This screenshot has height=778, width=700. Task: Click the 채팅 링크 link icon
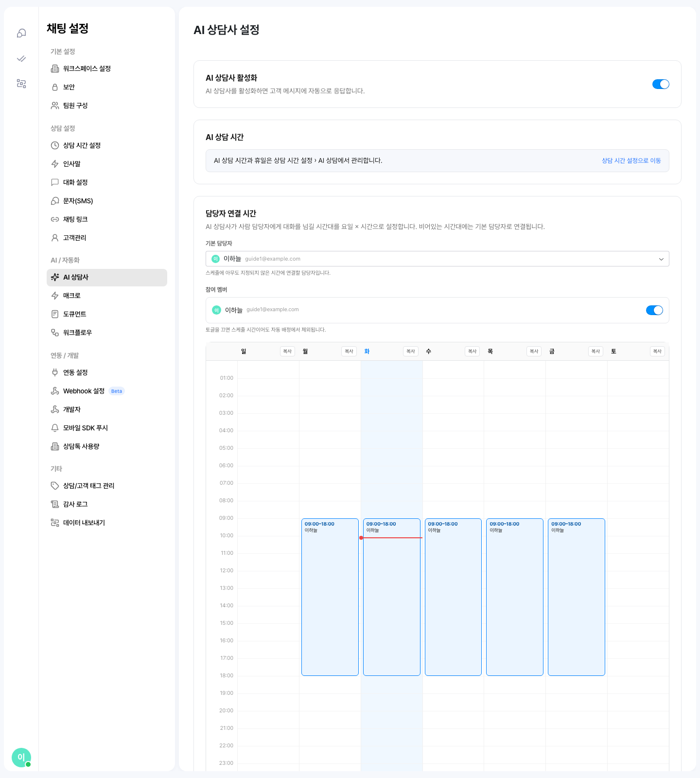point(55,219)
